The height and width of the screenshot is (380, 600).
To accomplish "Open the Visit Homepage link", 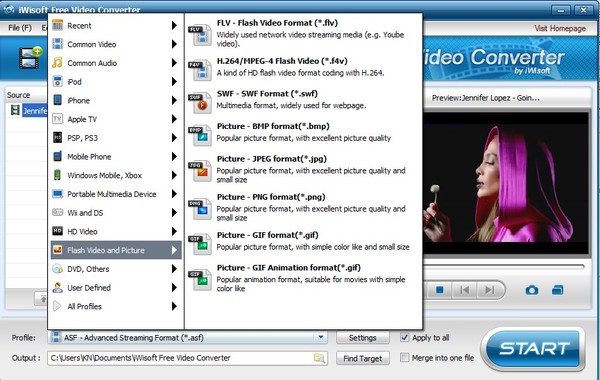I will pos(560,28).
